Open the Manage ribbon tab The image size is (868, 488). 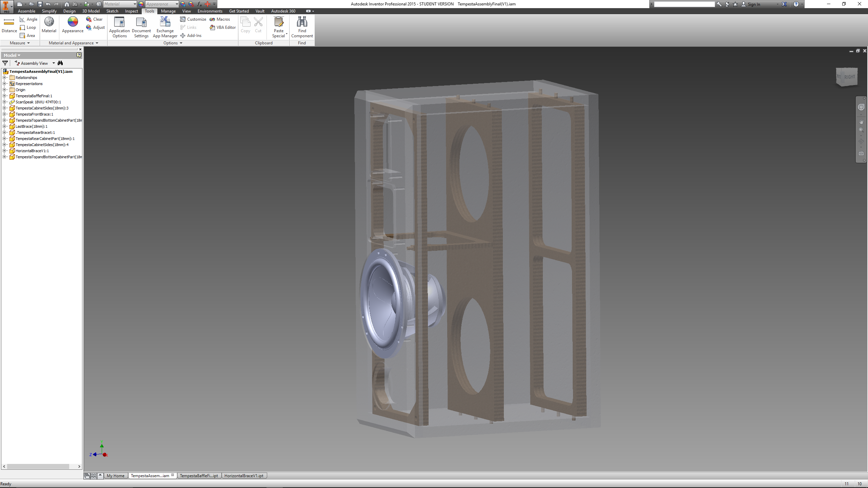pyautogui.click(x=168, y=11)
